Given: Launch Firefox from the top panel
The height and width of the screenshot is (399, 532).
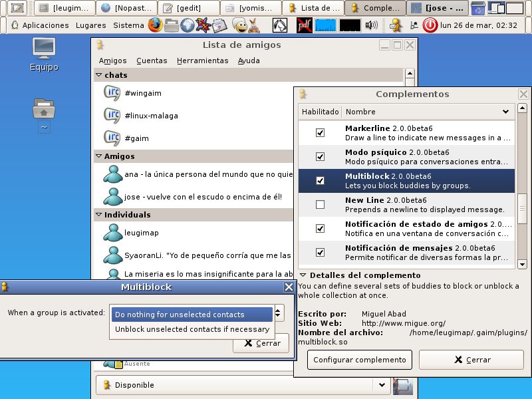Looking at the screenshot, I should [x=155, y=25].
